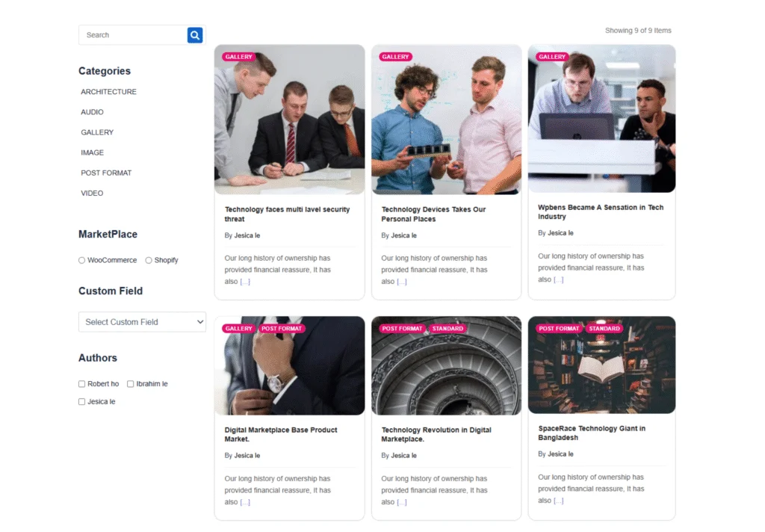The width and height of the screenshot is (765, 532).
Task: Click the search magnifier icon
Action: point(195,35)
